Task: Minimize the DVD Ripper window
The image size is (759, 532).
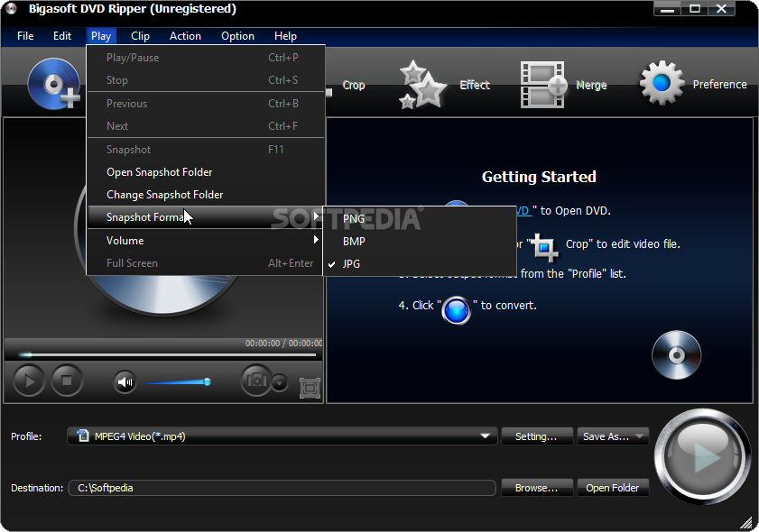Action: [667, 9]
